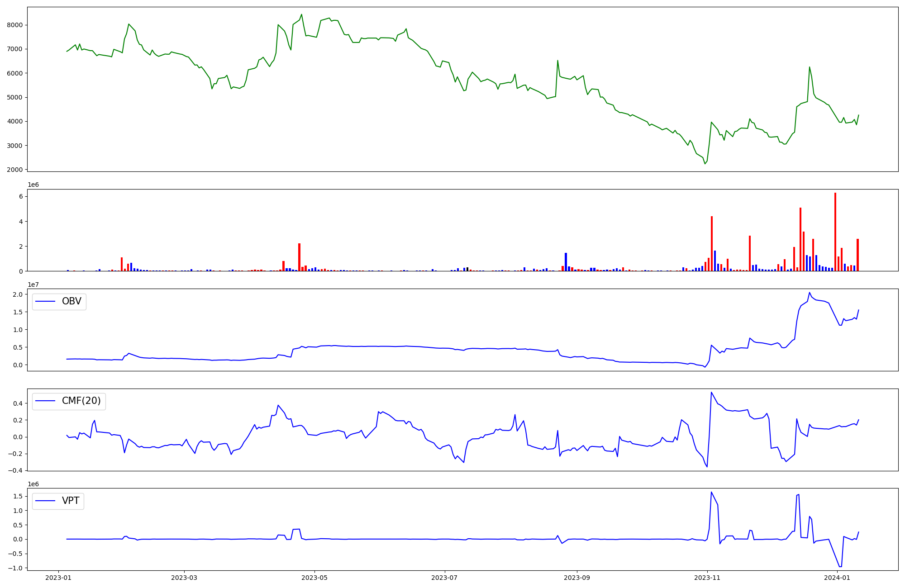Click the 1e6 scale label above volume chart
905x588 pixels.
tap(33, 185)
